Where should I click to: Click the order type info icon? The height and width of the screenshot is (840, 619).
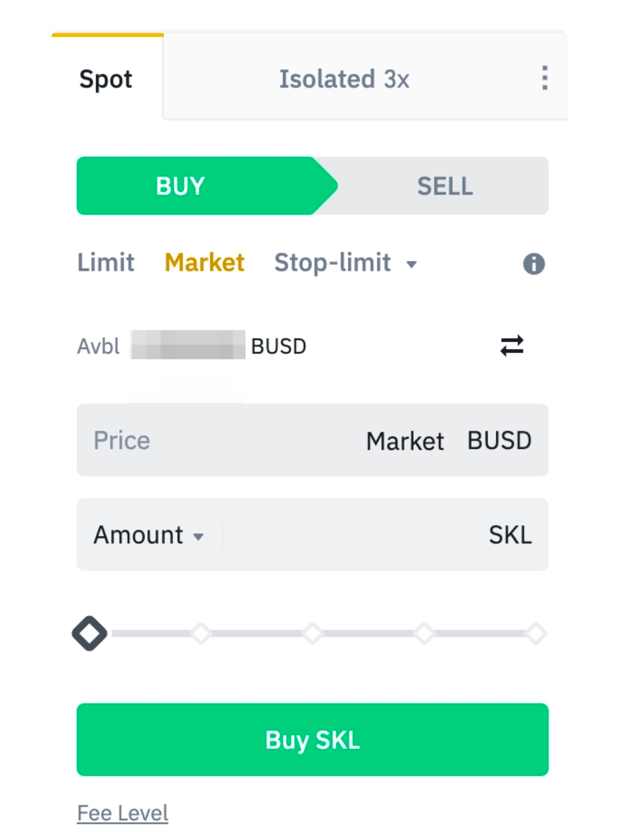click(534, 264)
